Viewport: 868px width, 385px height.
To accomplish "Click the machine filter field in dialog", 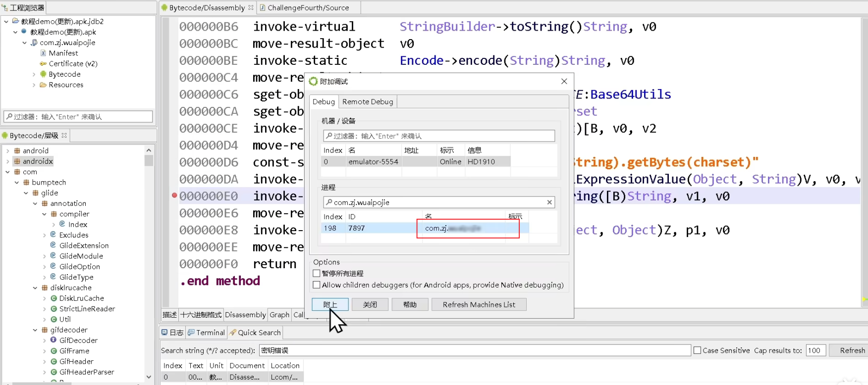I will (439, 136).
